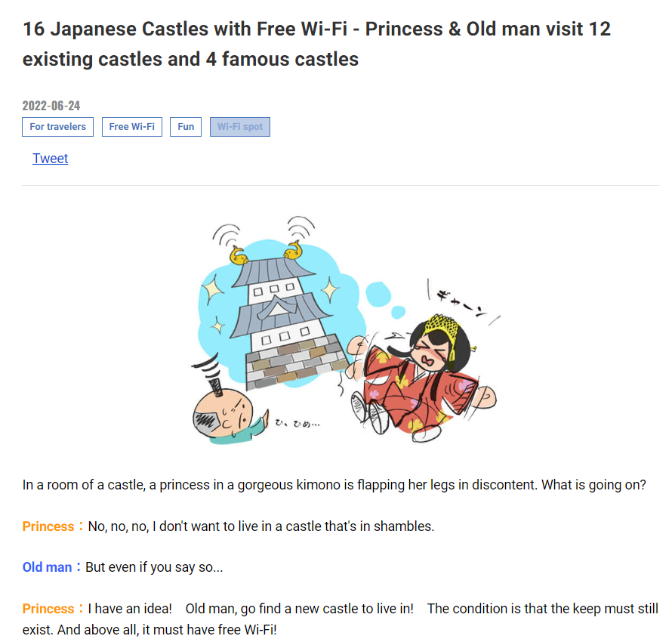Image resolution: width=672 pixels, height=639 pixels.
Task: Click the first orange Princess speaker label
Action: click(x=48, y=526)
